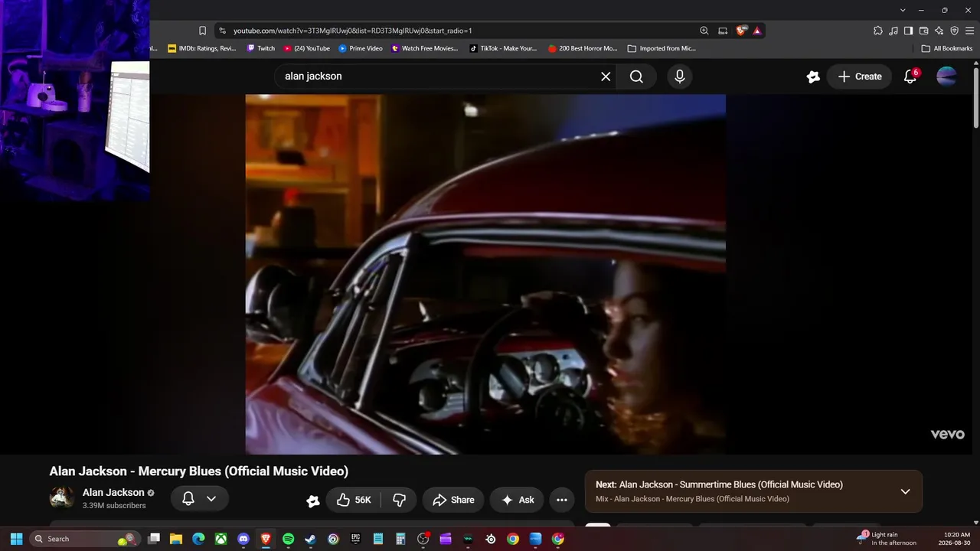The image size is (980, 551).
Task: Open the 200 Best Horror Movies bookmark
Action: 583,48
